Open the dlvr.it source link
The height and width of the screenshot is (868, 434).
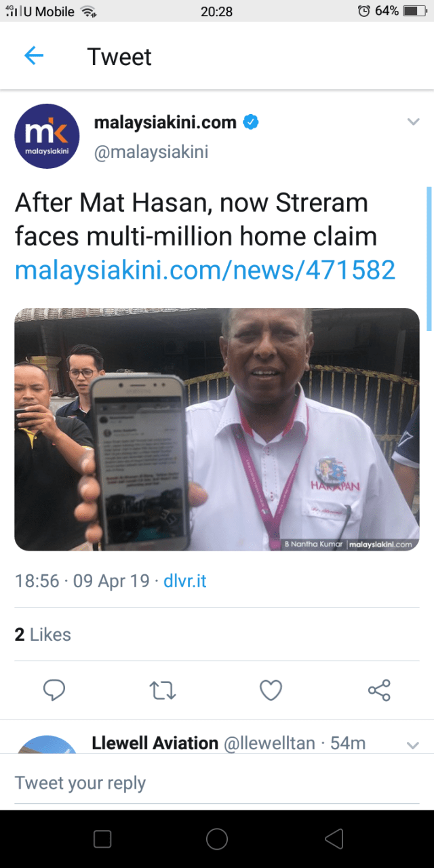(x=184, y=581)
